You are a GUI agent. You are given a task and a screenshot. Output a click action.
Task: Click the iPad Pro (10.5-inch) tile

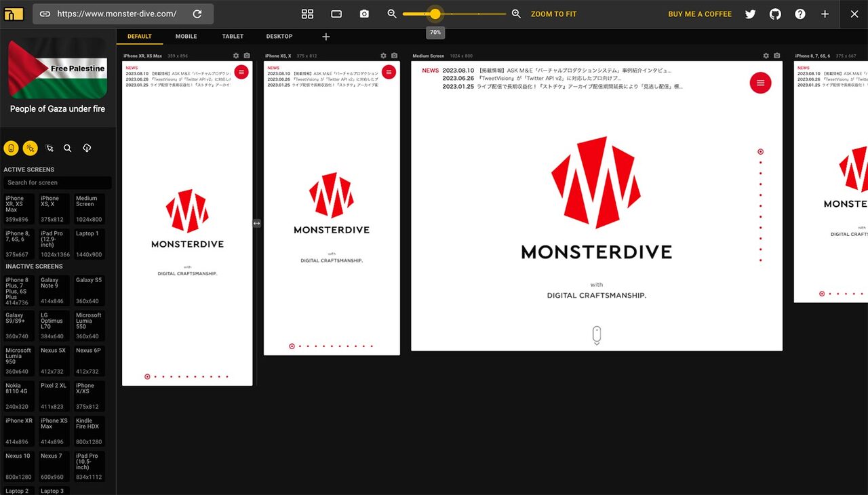pos(90,467)
